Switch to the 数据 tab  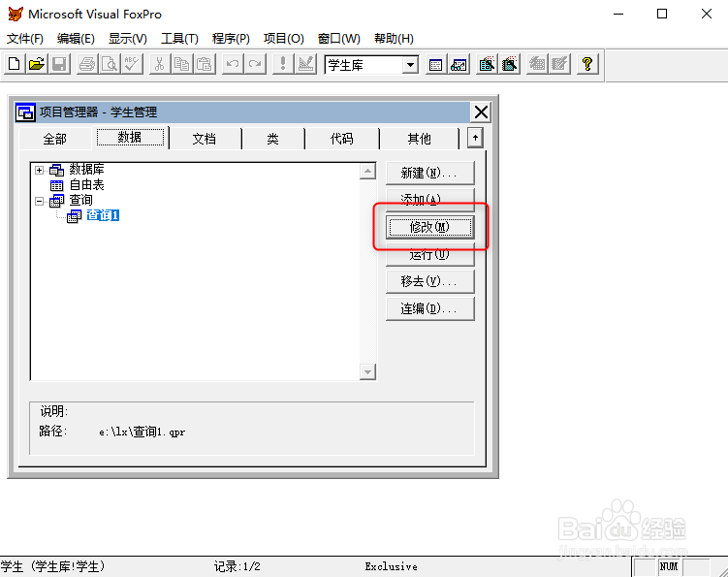tap(130, 137)
